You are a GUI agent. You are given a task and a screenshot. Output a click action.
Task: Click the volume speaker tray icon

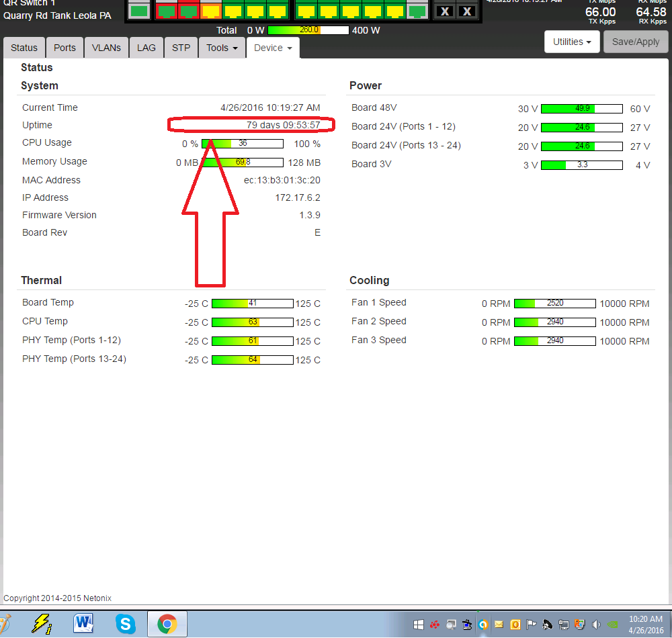click(596, 625)
